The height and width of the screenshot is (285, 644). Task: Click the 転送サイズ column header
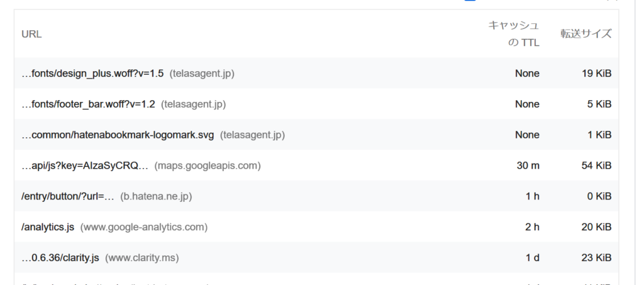click(x=586, y=34)
